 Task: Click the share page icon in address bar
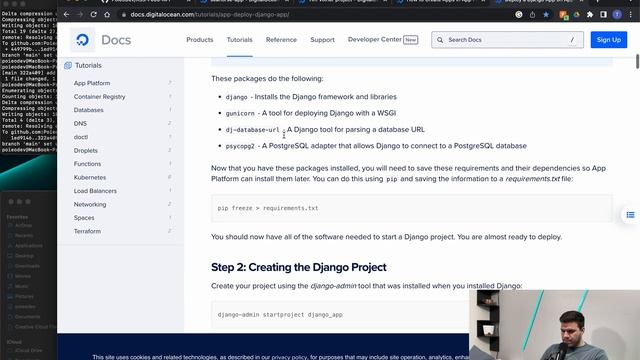point(532,15)
